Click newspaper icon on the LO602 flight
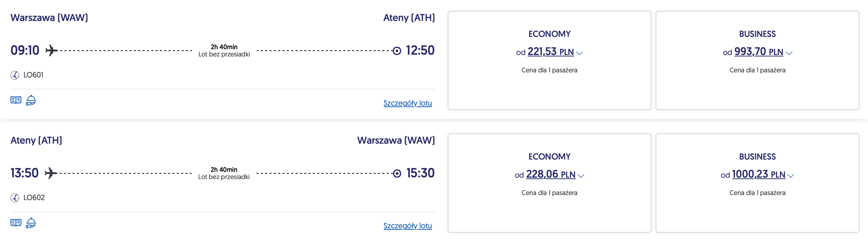The width and height of the screenshot is (868, 241). click(x=16, y=223)
